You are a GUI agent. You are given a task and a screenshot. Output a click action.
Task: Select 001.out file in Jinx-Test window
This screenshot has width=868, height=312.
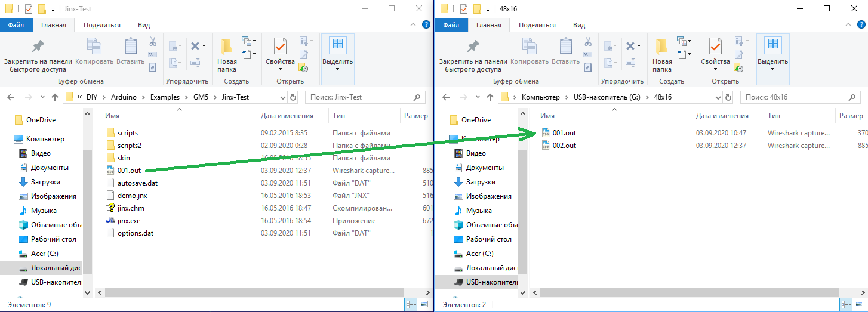[129, 170]
